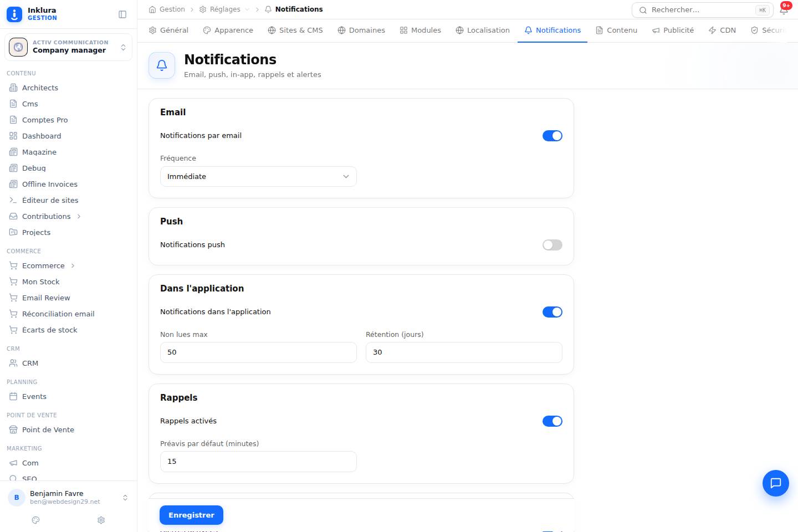Switch to the Localisation tab

click(483, 30)
